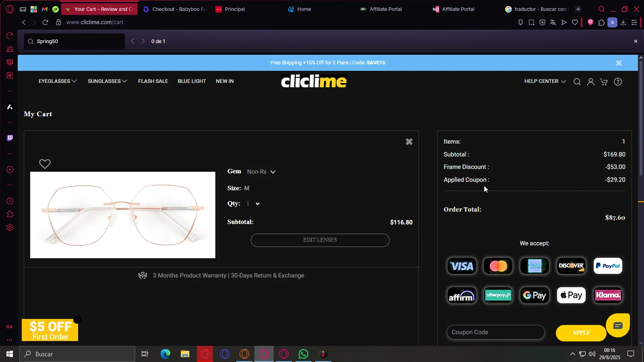Viewport: 644px width, 362px height.
Task: Click the taskbar Buscar search box
Action: [78, 354]
